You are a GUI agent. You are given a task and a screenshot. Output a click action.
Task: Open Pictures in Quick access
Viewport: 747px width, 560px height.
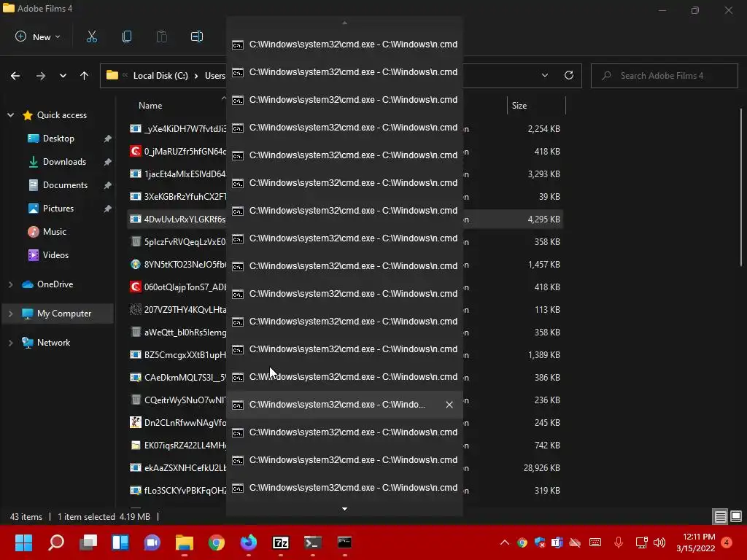pos(58,209)
